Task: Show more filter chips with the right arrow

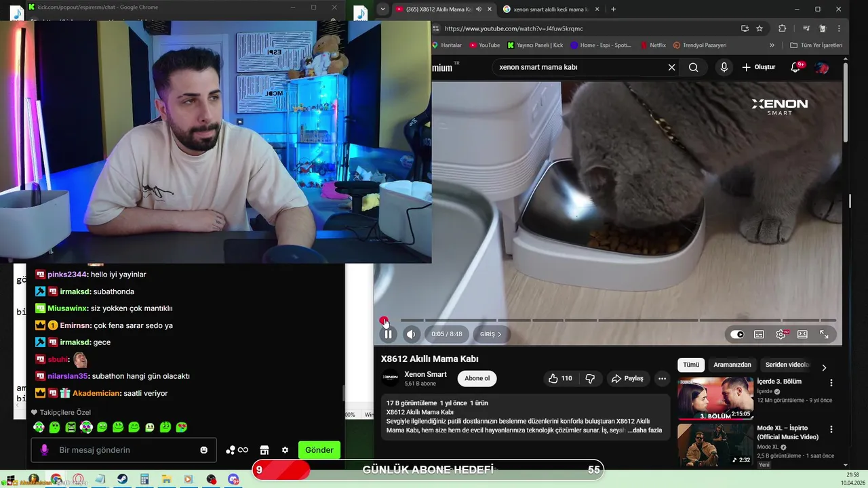Action: point(824,367)
